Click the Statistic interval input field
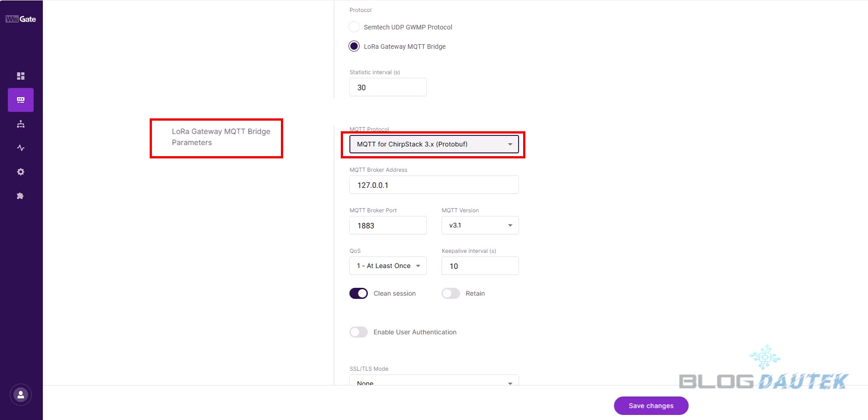The height and width of the screenshot is (420, 868). pos(388,87)
